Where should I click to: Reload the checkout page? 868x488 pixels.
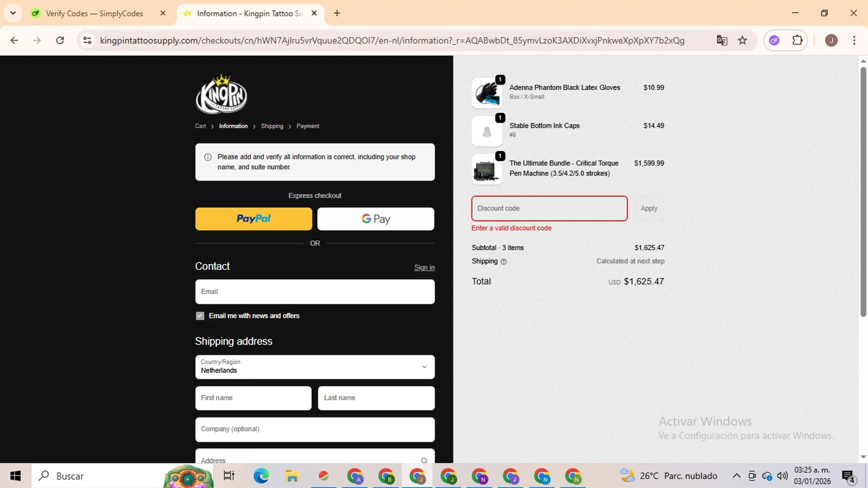(60, 41)
